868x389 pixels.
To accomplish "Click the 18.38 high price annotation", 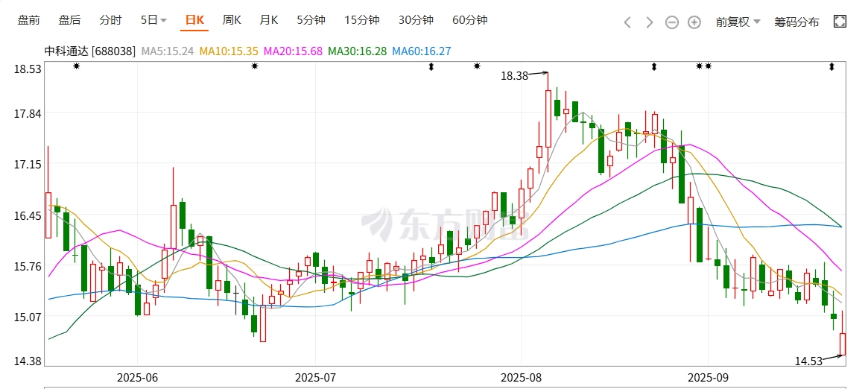I will tap(514, 76).
